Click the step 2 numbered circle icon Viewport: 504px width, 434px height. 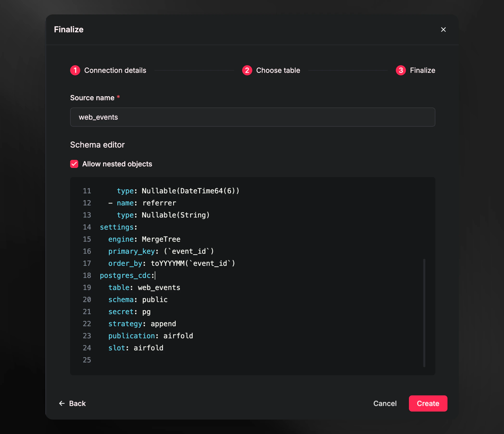tap(247, 70)
